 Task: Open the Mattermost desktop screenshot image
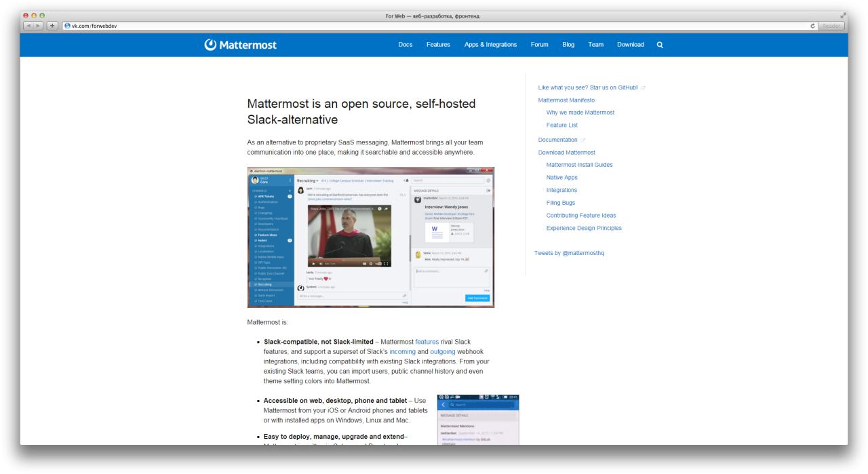[371, 237]
